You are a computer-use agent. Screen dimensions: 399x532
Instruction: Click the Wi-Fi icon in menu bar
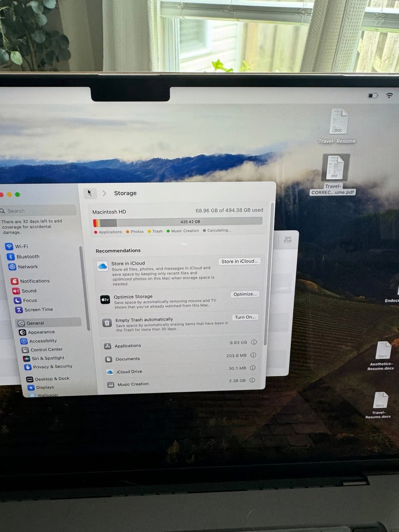[389, 95]
